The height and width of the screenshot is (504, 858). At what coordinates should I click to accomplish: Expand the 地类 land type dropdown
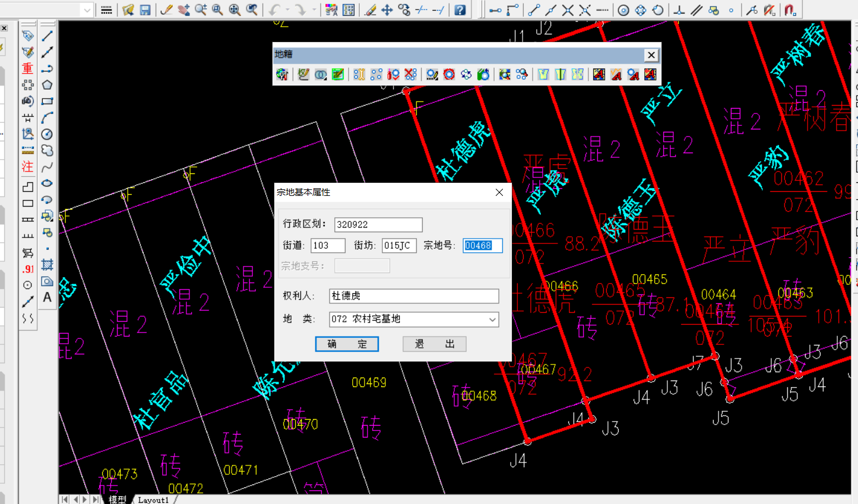(x=492, y=319)
